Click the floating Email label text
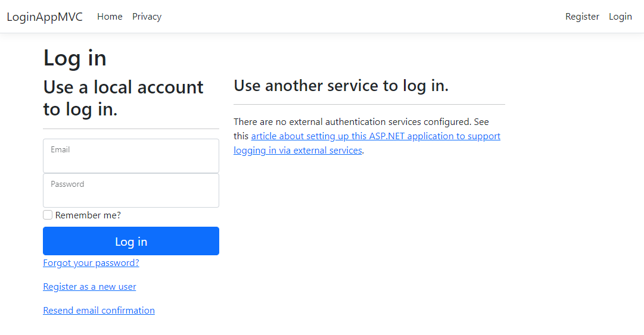 tap(60, 150)
